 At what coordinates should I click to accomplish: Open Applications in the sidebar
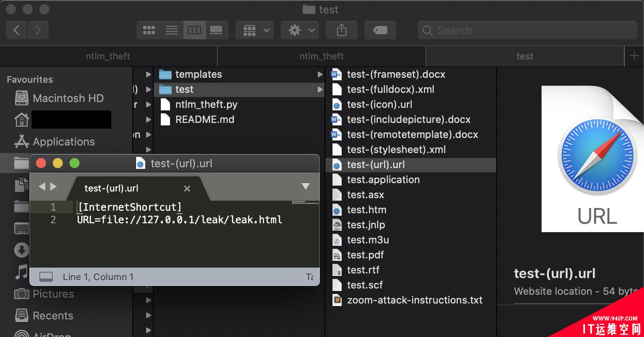[x=54, y=142]
